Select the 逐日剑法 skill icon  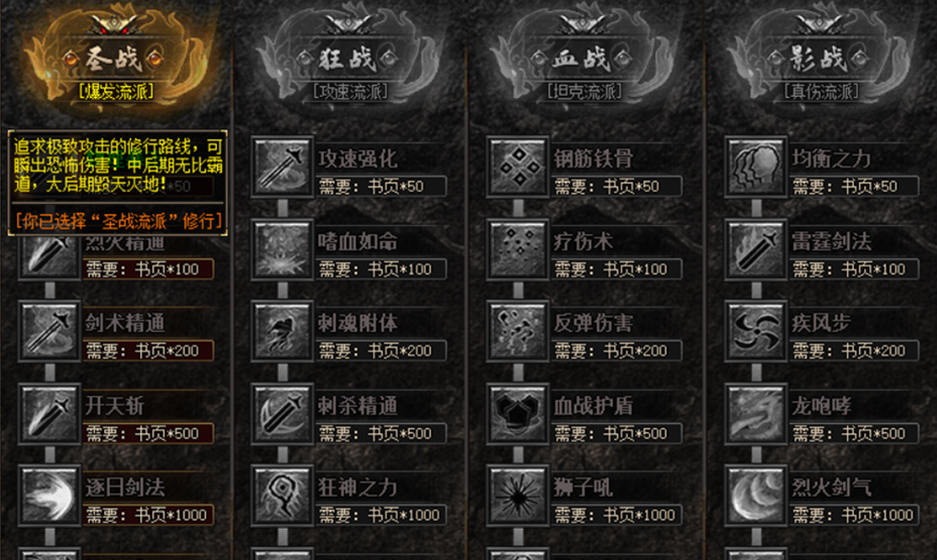pos(49,495)
